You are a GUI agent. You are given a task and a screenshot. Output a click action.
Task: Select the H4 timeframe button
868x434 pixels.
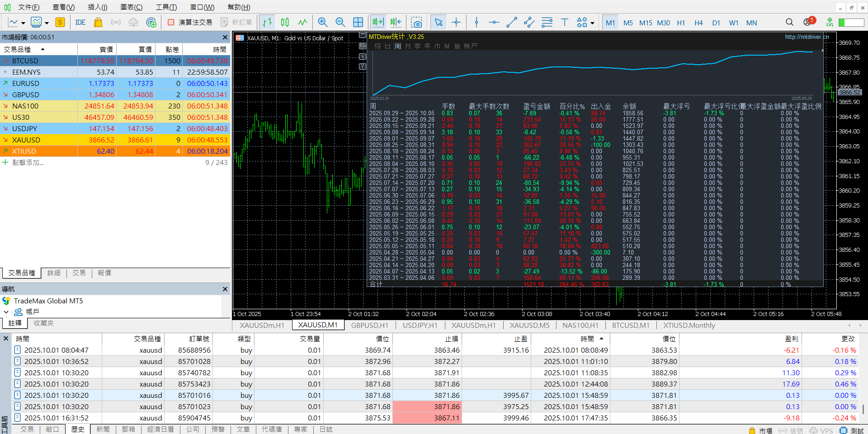pyautogui.click(x=698, y=23)
